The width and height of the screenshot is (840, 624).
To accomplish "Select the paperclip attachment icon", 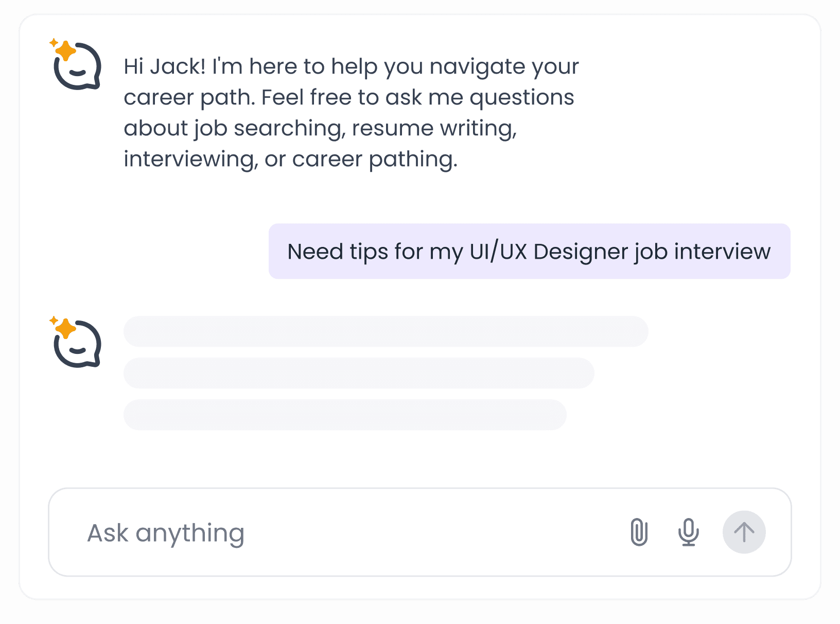I will (639, 532).
